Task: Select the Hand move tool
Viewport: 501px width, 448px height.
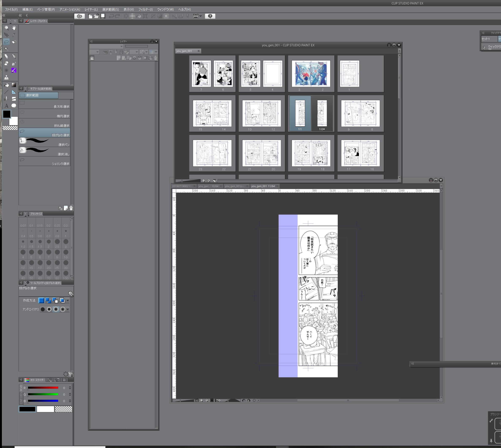Action: (x=14, y=28)
